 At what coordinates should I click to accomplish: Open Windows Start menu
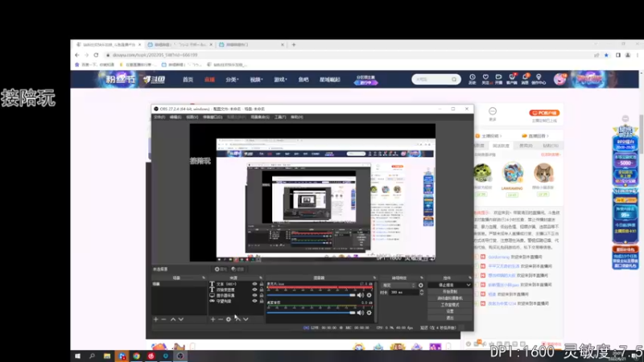[x=77, y=356]
